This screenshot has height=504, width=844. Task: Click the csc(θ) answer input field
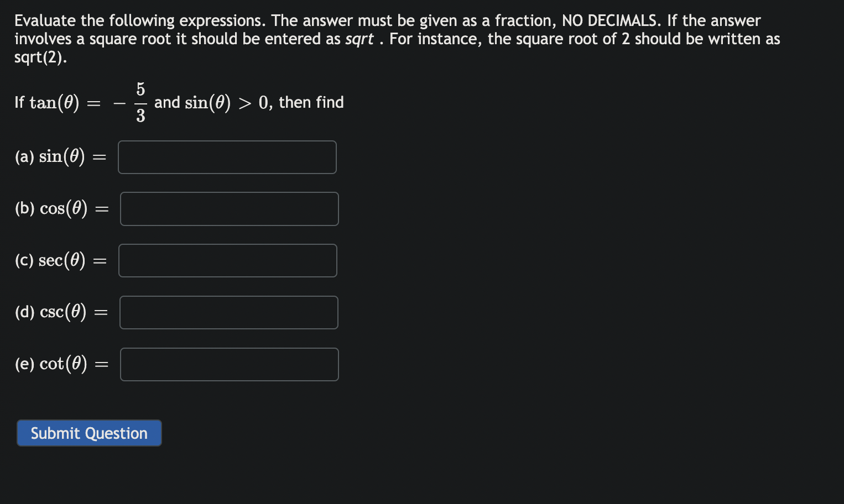tap(228, 312)
